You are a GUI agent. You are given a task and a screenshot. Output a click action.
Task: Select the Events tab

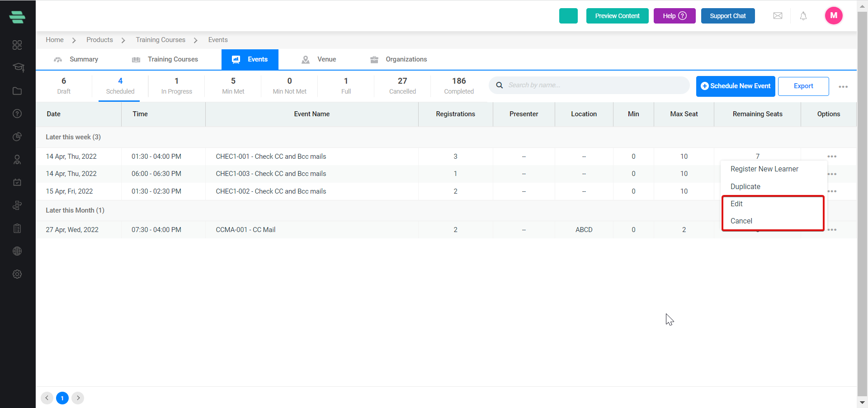(x=250, y=59)
